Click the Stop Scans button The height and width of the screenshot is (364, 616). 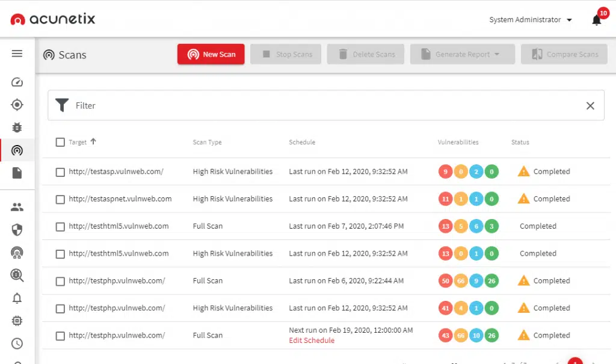286,54
